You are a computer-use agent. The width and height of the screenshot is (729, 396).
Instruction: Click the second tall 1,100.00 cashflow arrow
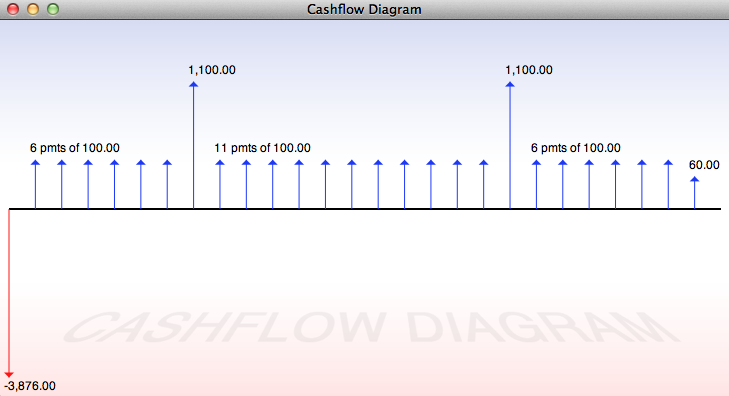tap(510, 145)
